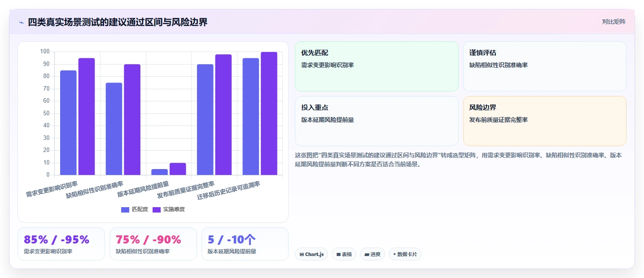644x278 pixels.
Task: Click 实施难度 bar for 迁移后历史记录可追溯率
Action: [x=269, y=113]
